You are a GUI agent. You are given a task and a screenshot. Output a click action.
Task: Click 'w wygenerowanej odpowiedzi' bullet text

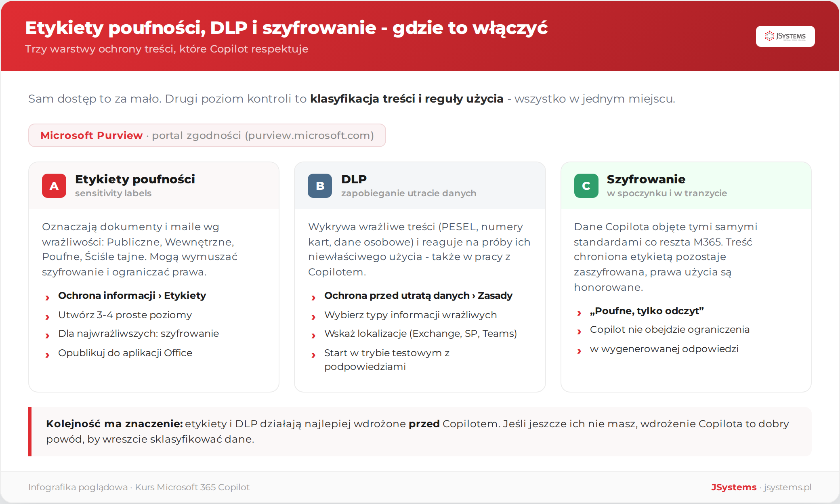click(x=664, y=349)
